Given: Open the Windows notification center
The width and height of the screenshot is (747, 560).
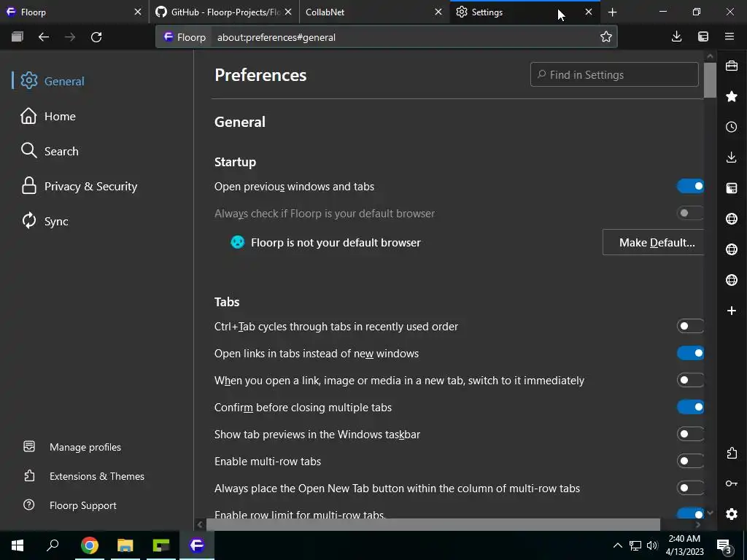Looking at the screenshot, I should [x=724, y=545].
